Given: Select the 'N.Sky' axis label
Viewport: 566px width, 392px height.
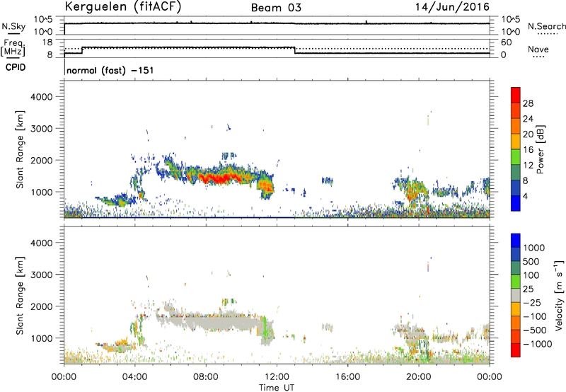Looking at the screenshot, I should pyautogui.click(x=13, y=26).
